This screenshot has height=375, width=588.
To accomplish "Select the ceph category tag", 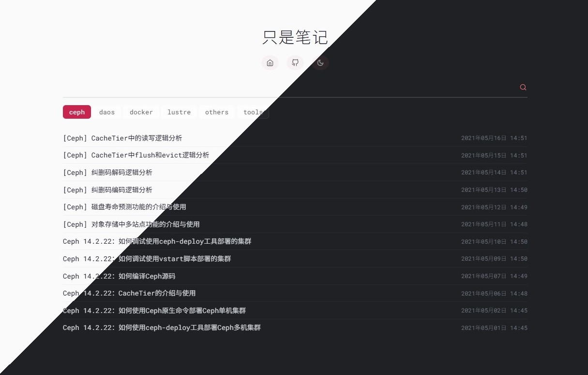I will tap(77, 112).
